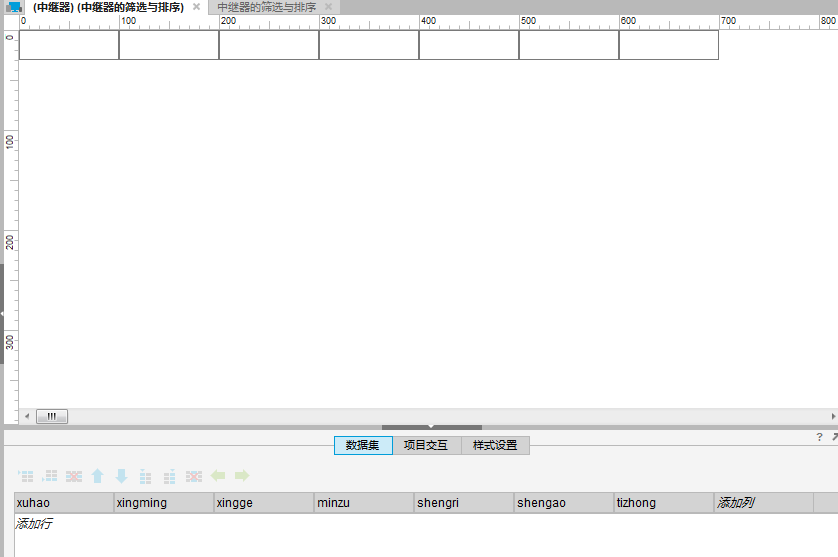Select the second rectangle on the canvas
The width and height of the screenshot is (838, 557).
point(169,45)
